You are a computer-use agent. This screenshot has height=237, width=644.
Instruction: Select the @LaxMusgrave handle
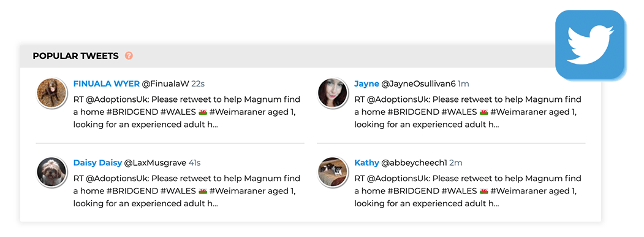pos(155,163)
